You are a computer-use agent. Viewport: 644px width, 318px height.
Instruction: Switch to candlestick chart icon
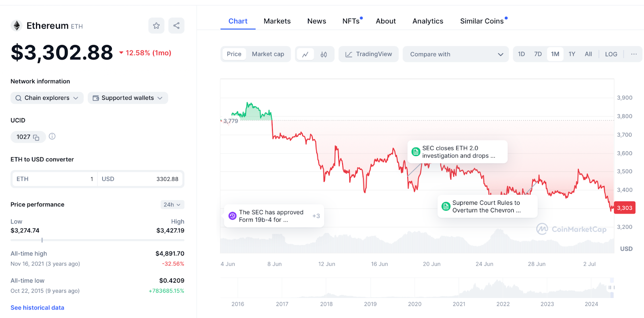coord(324,54)
